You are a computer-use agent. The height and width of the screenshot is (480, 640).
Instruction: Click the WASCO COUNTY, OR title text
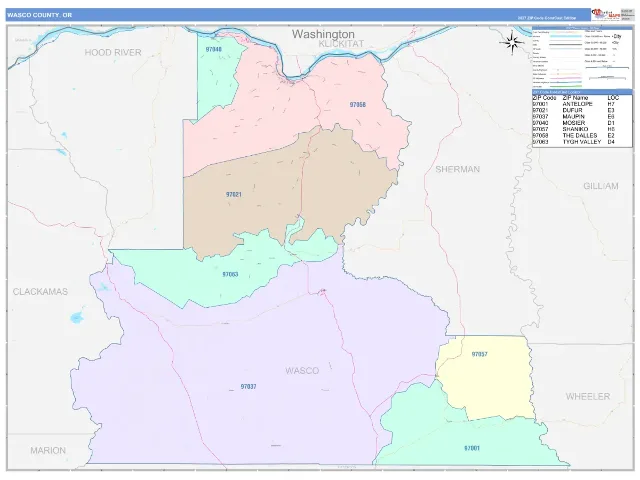coord(40,15)
